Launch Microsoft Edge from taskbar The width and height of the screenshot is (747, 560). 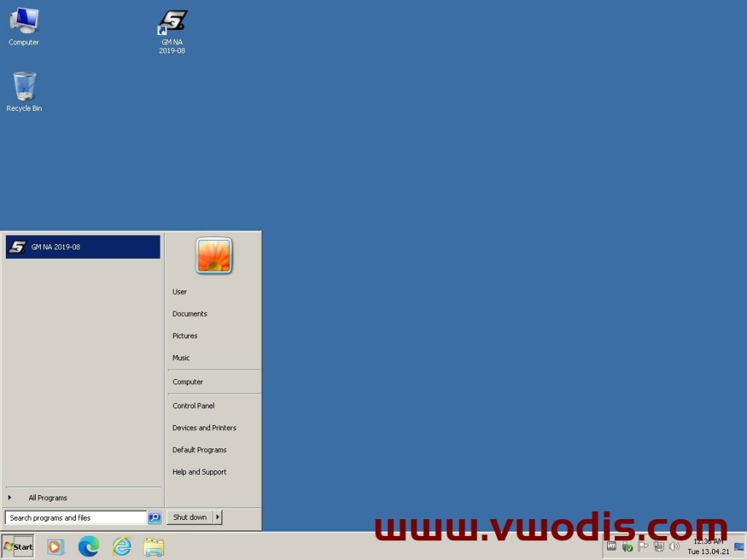(x=88, y=547)
